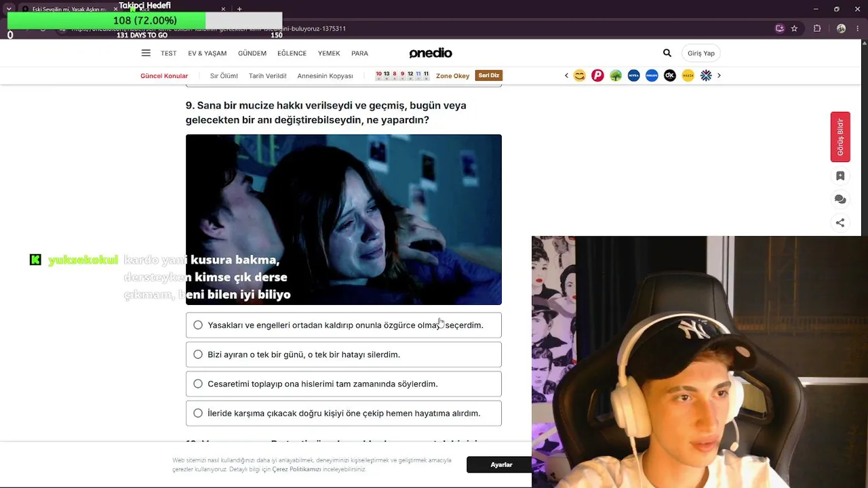Screen dimensions: 868x488
Task: Click the '131 DAYS TO GO' text
Action: pos(142,35)
